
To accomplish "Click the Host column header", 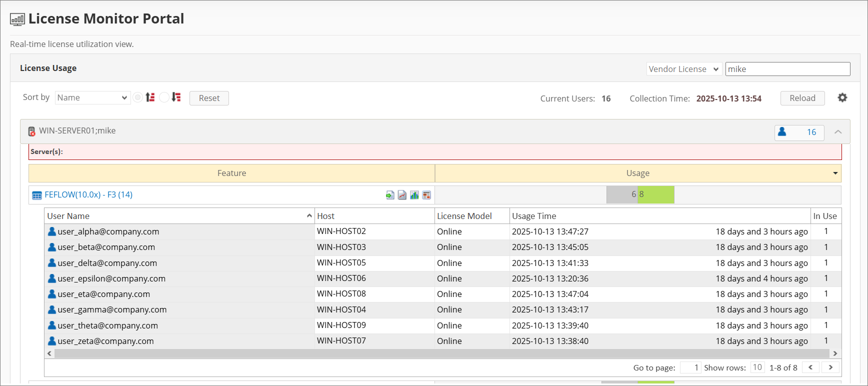I will [x=374, y=216].
